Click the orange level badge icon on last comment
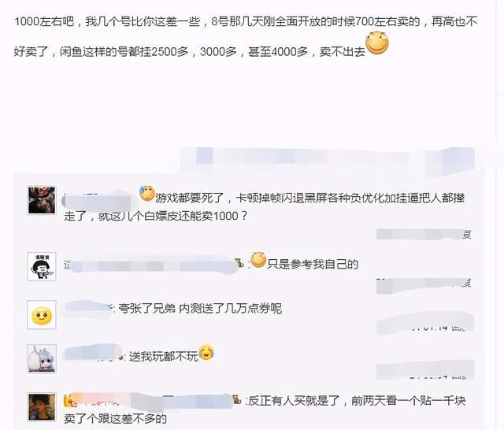This screenshot has width=504, height=430. (69, 400)
